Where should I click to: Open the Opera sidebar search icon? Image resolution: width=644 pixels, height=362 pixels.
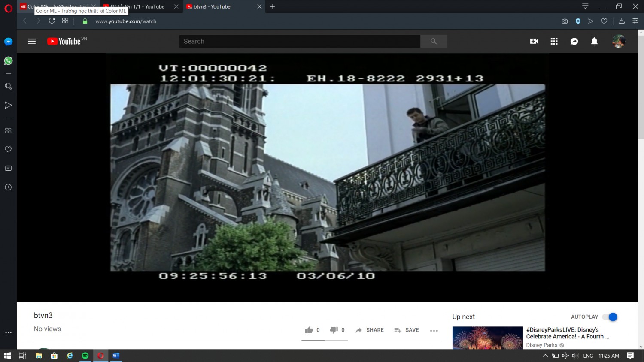click(x=8, y=86)
